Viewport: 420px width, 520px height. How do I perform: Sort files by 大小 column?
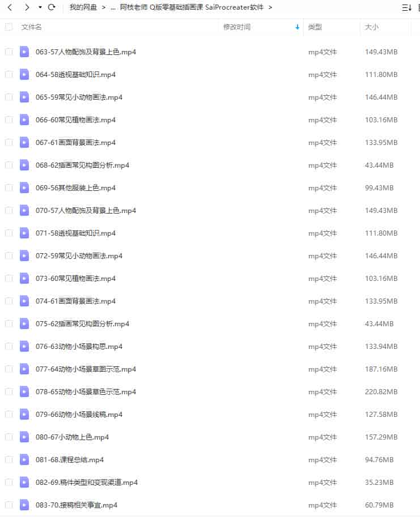pyautogui.click(x=372, y=27)
